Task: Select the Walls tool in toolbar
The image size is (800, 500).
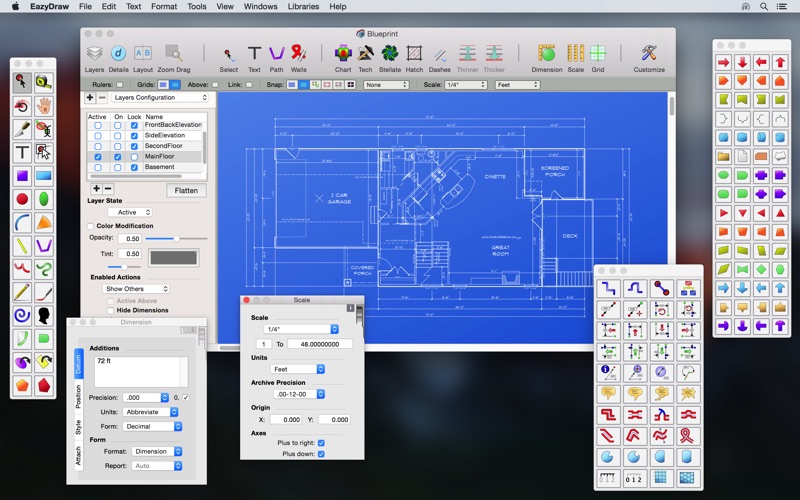Action: (x=298, y=54)
